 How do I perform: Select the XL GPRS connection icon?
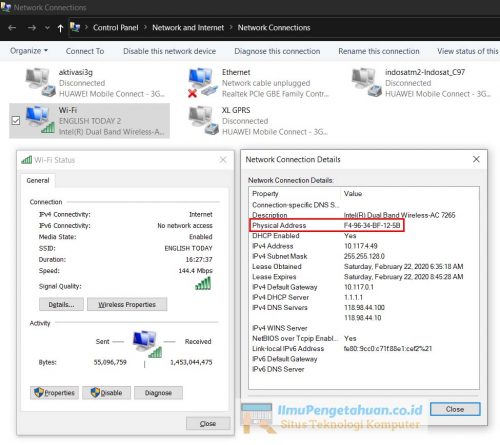click(x=203, y=120)
